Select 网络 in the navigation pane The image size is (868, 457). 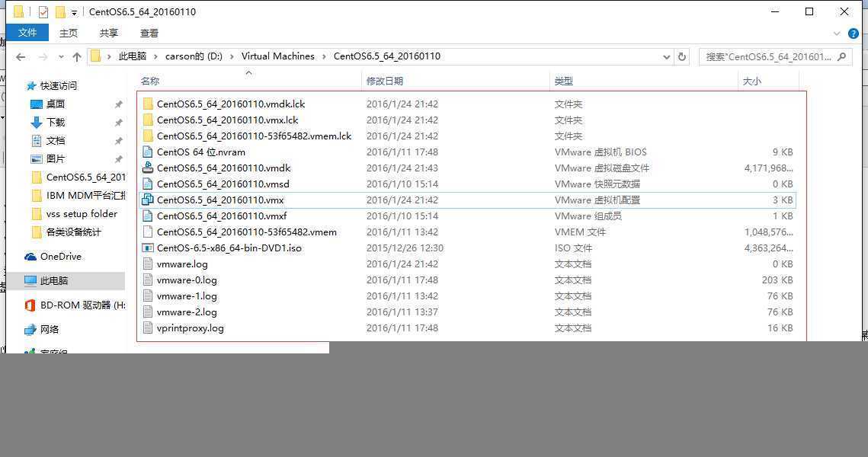50,329
